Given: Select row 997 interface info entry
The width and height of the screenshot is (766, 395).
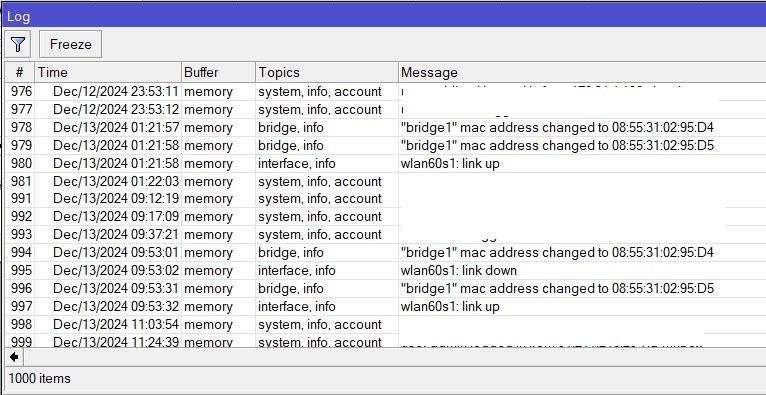Looking at the screenshot, I should pyautogui.click(x=385, y=307).
